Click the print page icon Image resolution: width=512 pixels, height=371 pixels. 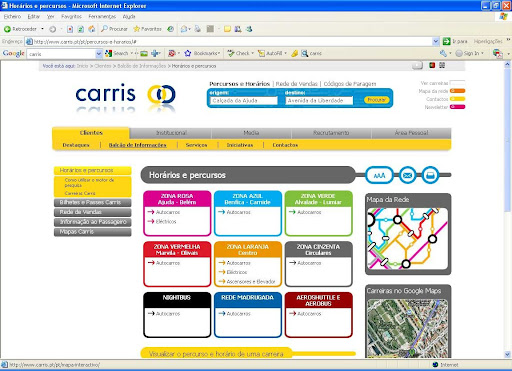click(430, 175)
